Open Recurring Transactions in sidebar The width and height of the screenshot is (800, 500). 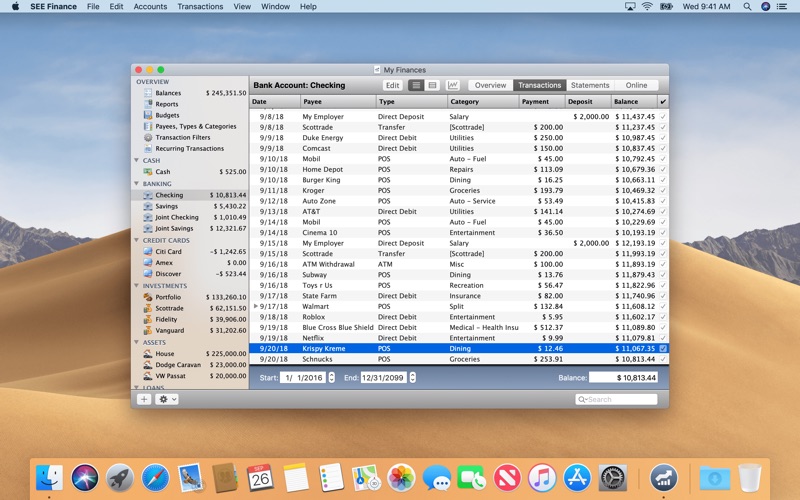click(x=189, y=148)
